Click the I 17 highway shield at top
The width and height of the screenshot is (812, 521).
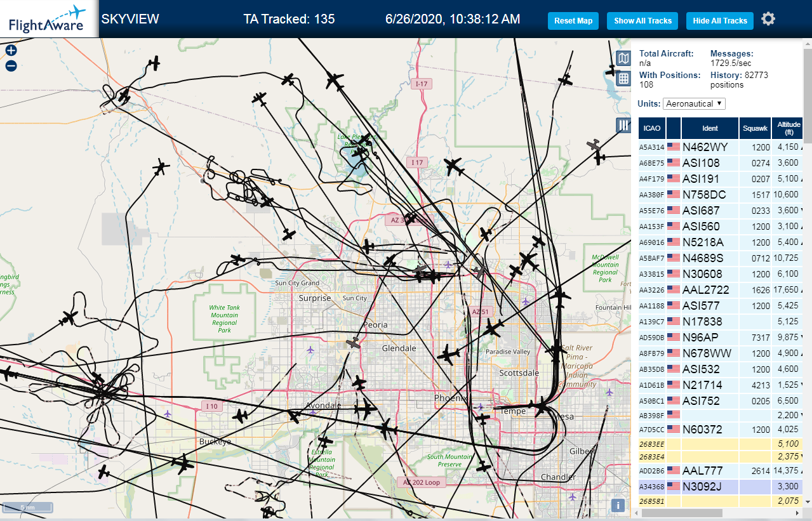(x=422, y=83)
